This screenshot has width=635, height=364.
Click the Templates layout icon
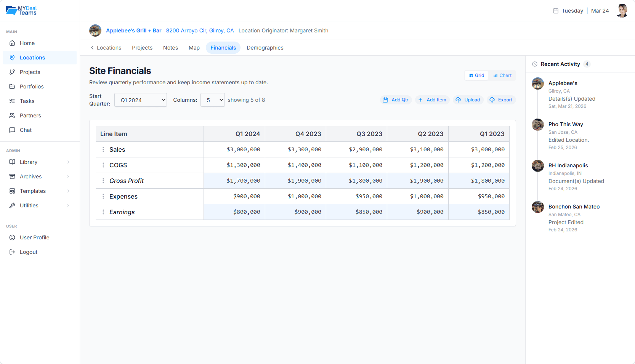click(x=12, y=191)
